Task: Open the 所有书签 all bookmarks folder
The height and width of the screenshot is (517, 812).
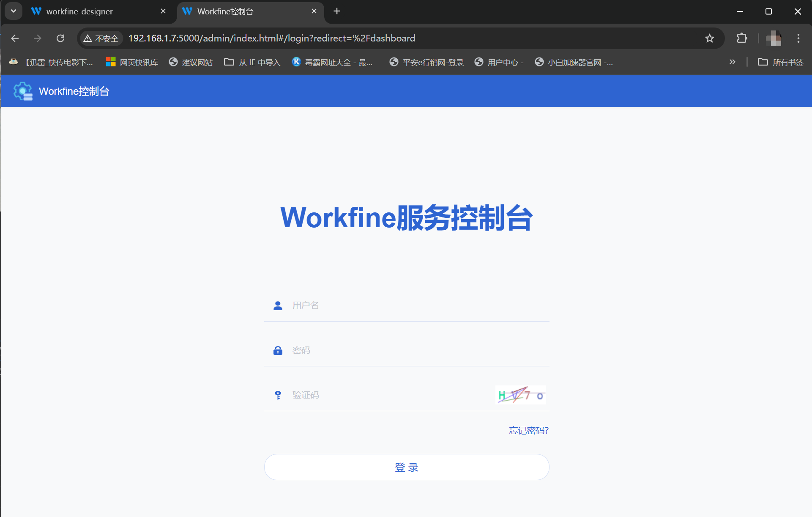Action: point(780,62)
